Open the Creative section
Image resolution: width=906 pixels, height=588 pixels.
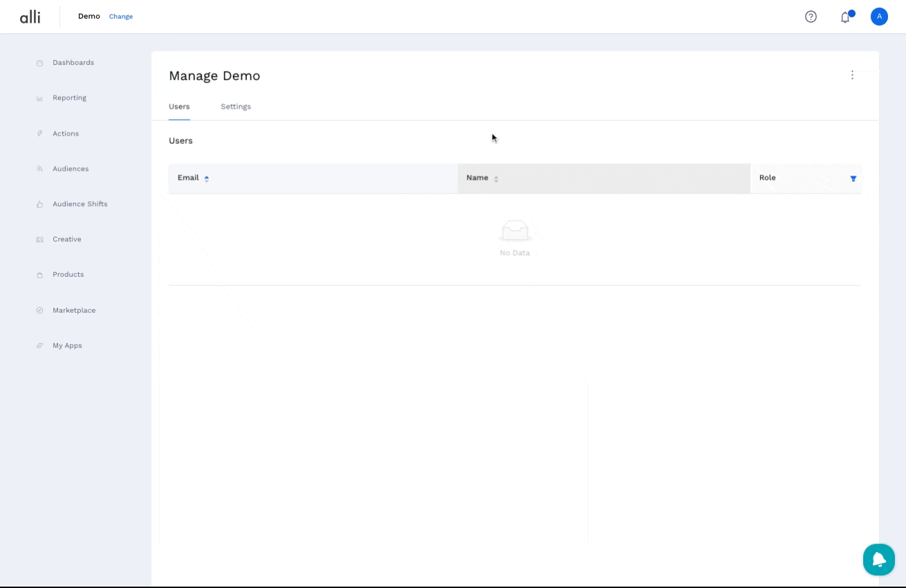[66, 239]
